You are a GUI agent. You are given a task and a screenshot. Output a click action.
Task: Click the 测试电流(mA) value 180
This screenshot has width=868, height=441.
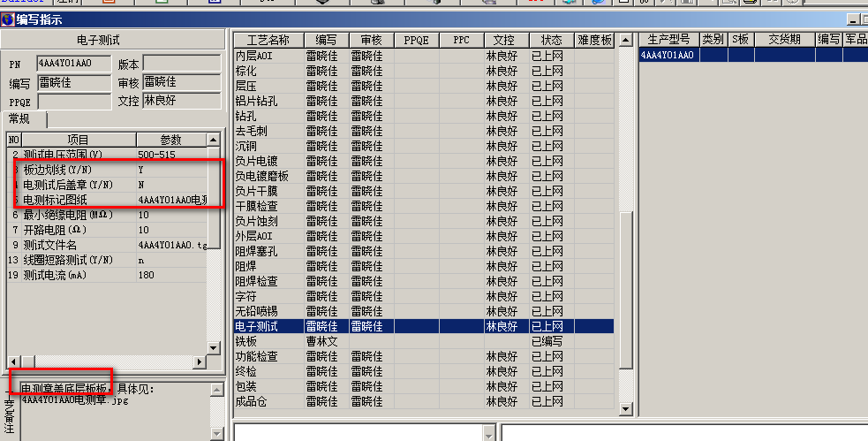pos(147,275)
